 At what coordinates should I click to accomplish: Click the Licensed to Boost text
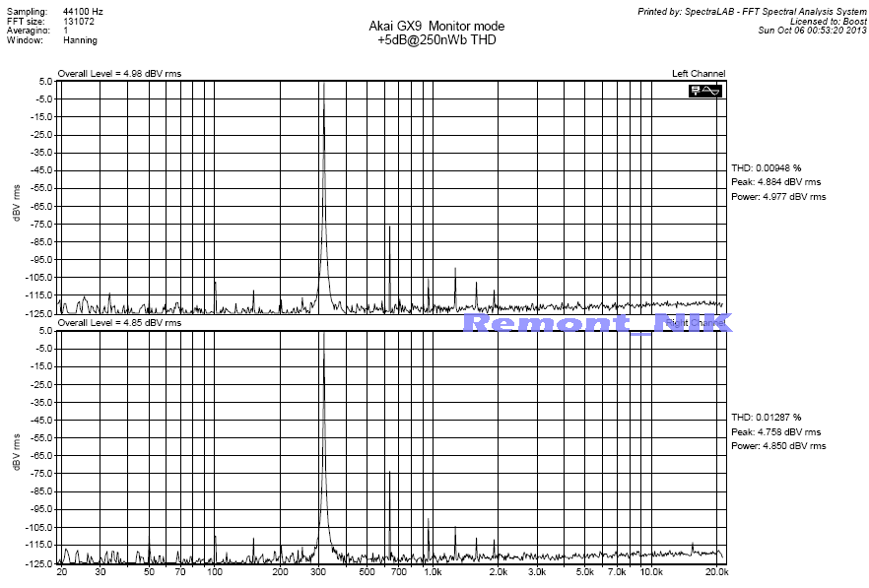point(829,21)
